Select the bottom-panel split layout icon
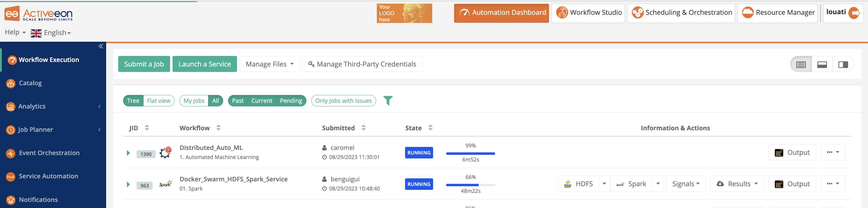This screenshot has width=868, height=208. click(822, 64)
